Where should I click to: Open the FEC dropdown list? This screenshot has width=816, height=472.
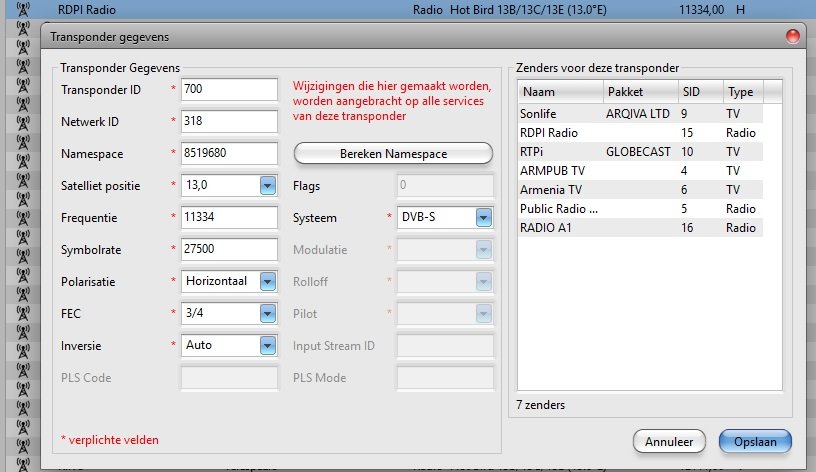(x=268, y=314)
